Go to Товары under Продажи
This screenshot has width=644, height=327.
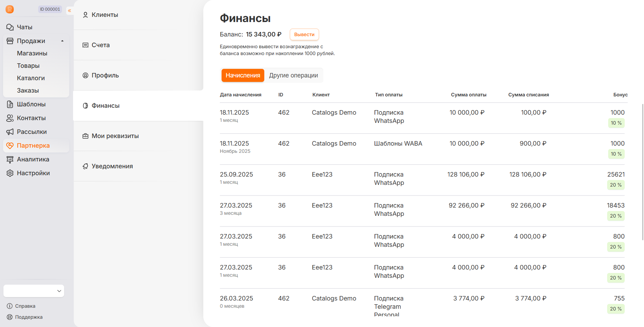tap(28, 66)
